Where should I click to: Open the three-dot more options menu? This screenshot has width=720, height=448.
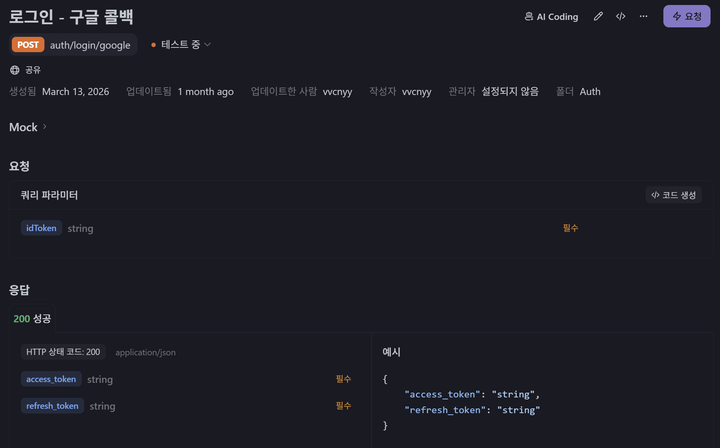[643, 17]
